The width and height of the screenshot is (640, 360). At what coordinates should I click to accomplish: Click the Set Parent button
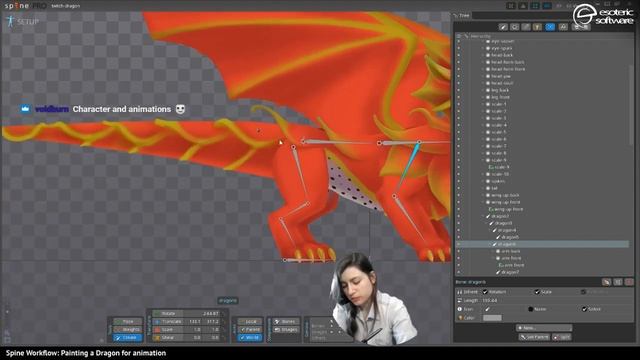[534, 337]
